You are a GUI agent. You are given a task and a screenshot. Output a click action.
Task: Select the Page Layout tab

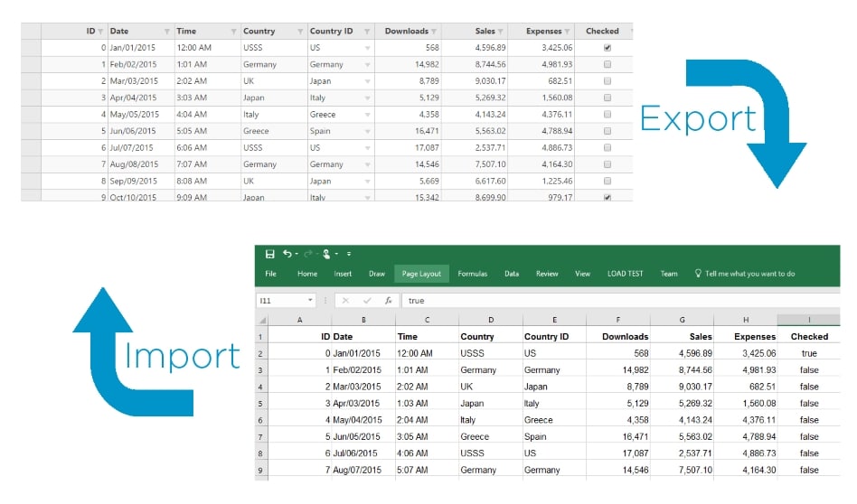pos(421,274)
